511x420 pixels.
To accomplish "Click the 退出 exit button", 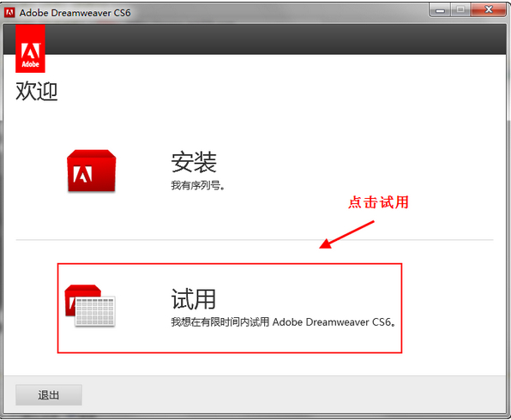I will click(x=49, y=395).
